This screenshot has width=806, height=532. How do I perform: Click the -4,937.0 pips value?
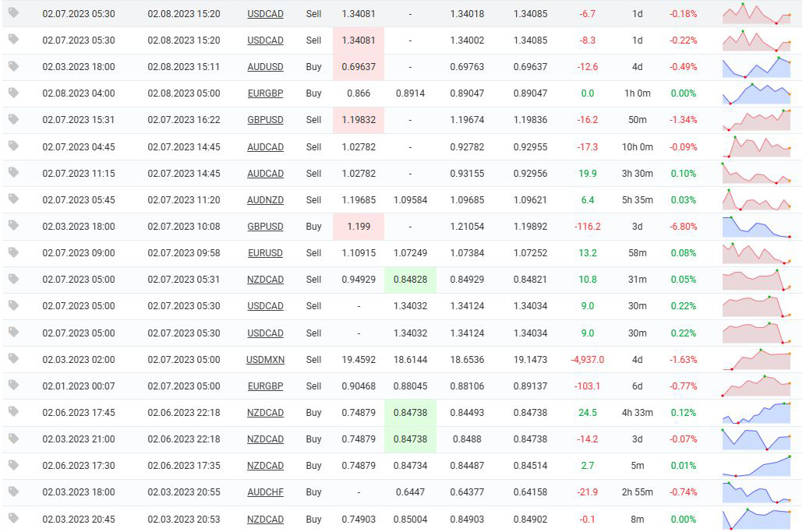coord(588,359)
